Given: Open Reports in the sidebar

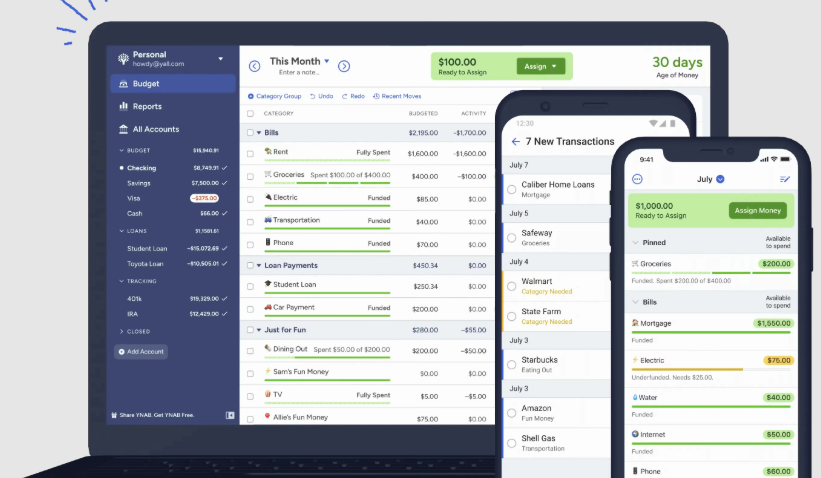Looking at the screenshot, I should coord(146,106).
